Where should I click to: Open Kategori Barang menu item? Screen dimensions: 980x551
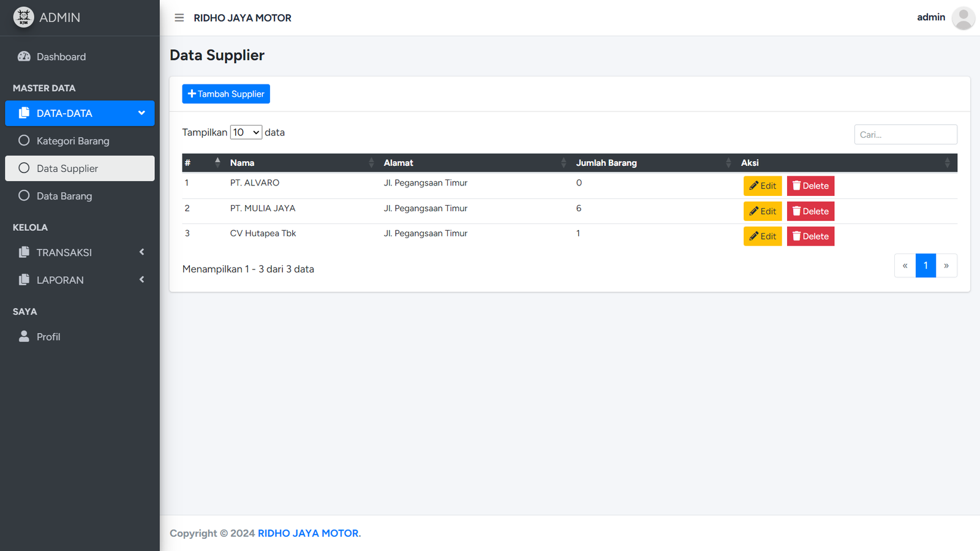73,141
